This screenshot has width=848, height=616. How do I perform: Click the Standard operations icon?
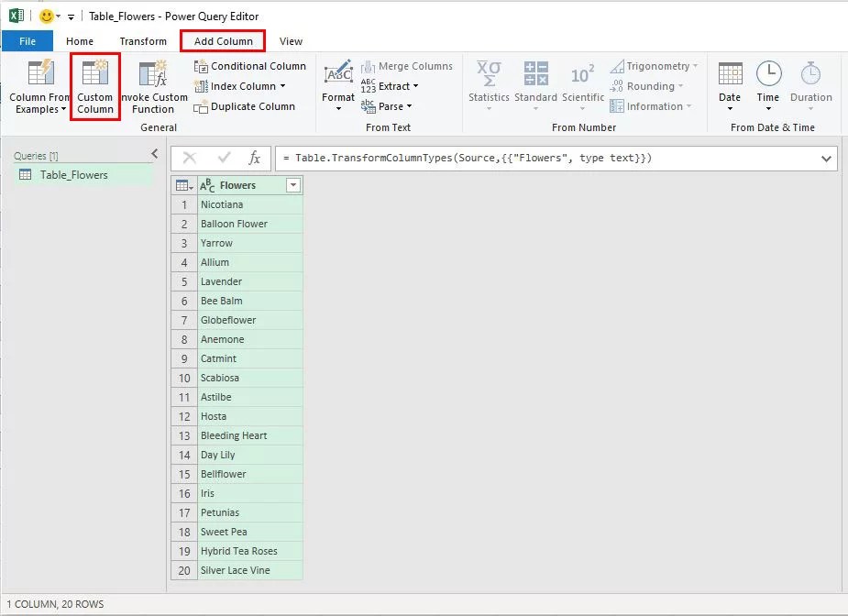click(x=536, y=73)
